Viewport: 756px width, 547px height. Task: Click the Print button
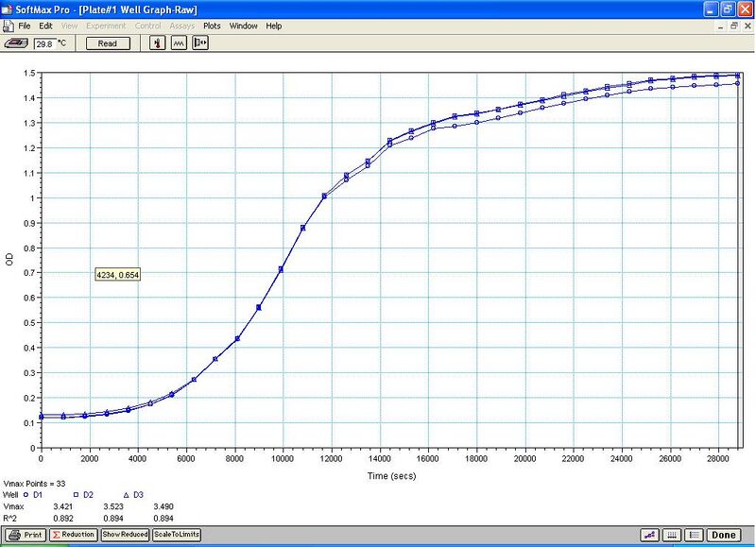point(26,535)
